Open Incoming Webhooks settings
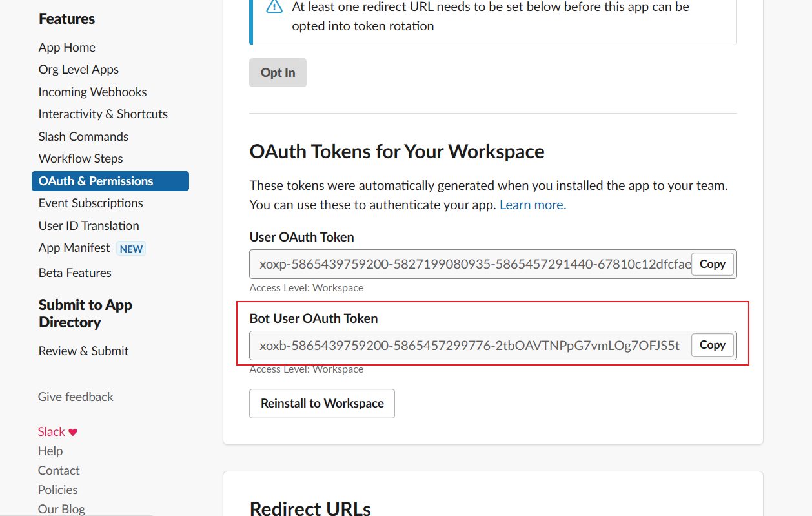 (x=92, y=92)
